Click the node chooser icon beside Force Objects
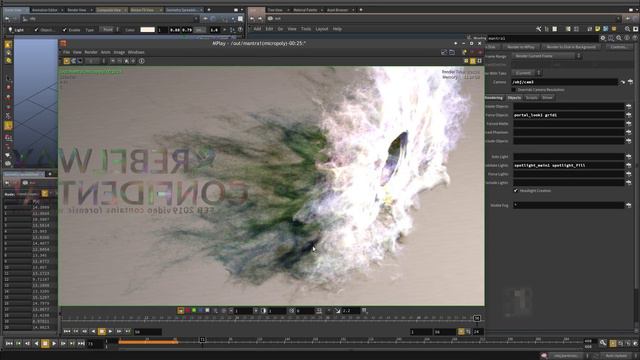The image size is (640, 360). (629, 115)
